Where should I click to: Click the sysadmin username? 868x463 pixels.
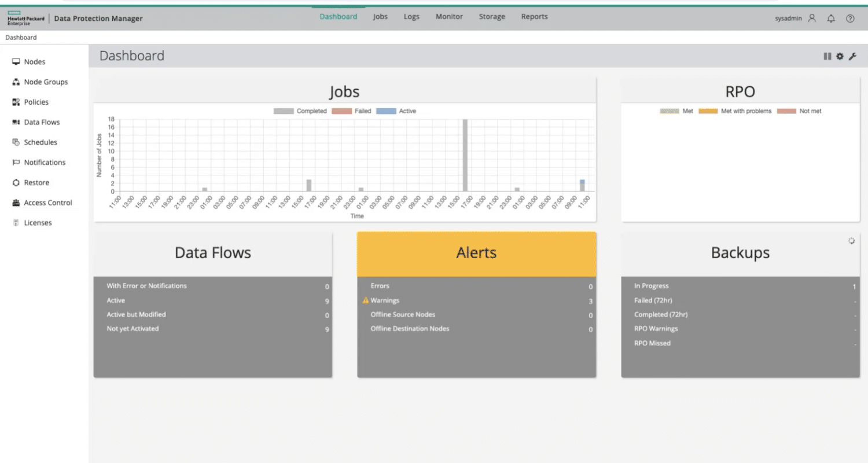[789, 19]
